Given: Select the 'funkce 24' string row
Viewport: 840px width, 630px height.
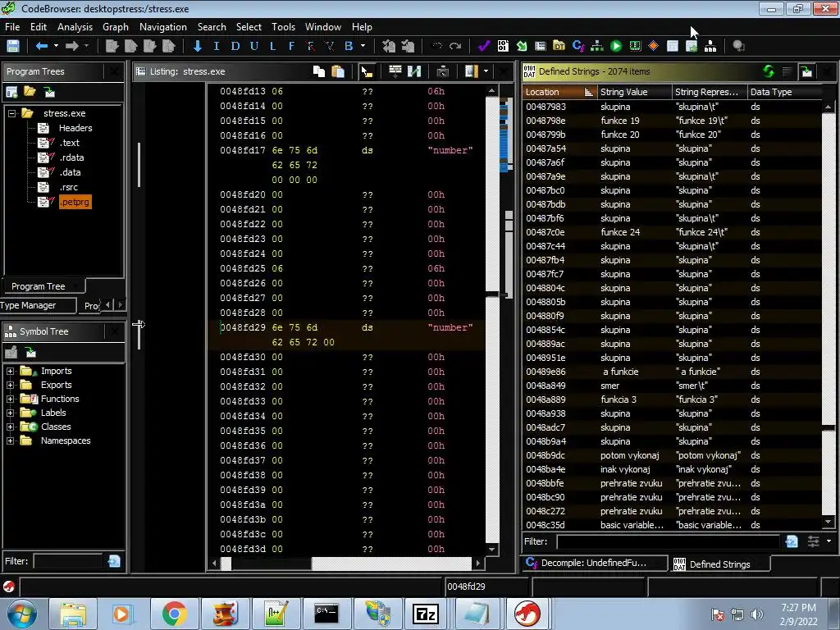Looking at the screenshot, I should [672, 232].
